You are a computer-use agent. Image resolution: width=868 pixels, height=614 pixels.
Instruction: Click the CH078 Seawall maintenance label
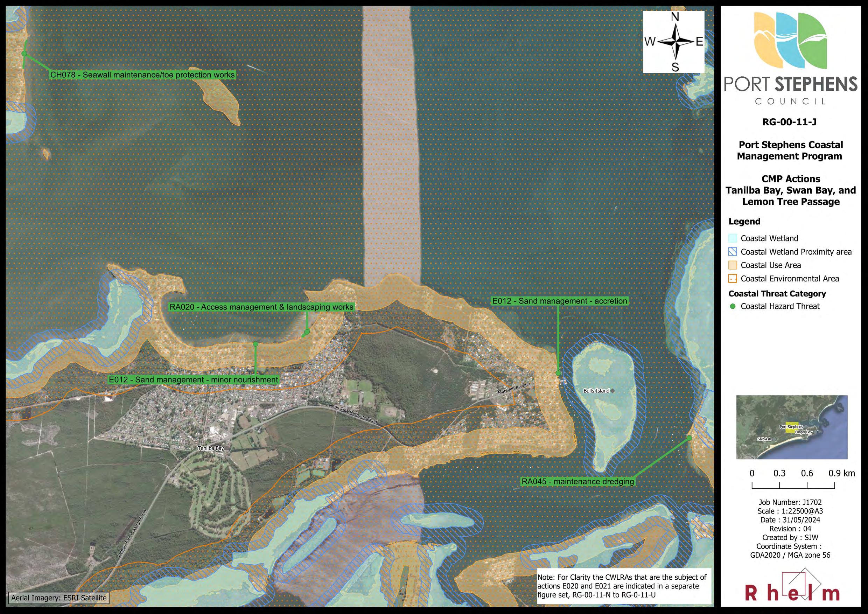click(142, 75)
